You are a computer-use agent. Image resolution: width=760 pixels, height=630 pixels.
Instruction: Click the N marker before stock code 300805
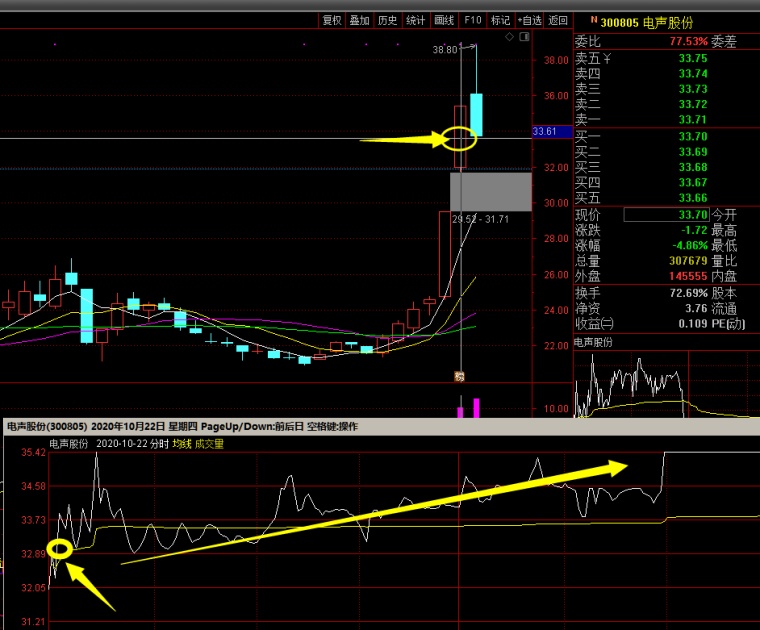[x=594, y=20]
